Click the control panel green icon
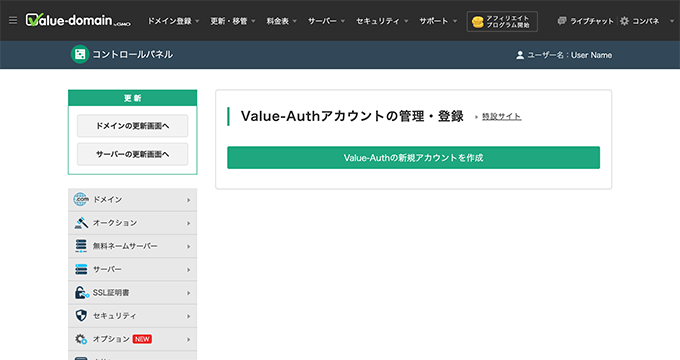 pyautogui.click(x=80, y=54)
